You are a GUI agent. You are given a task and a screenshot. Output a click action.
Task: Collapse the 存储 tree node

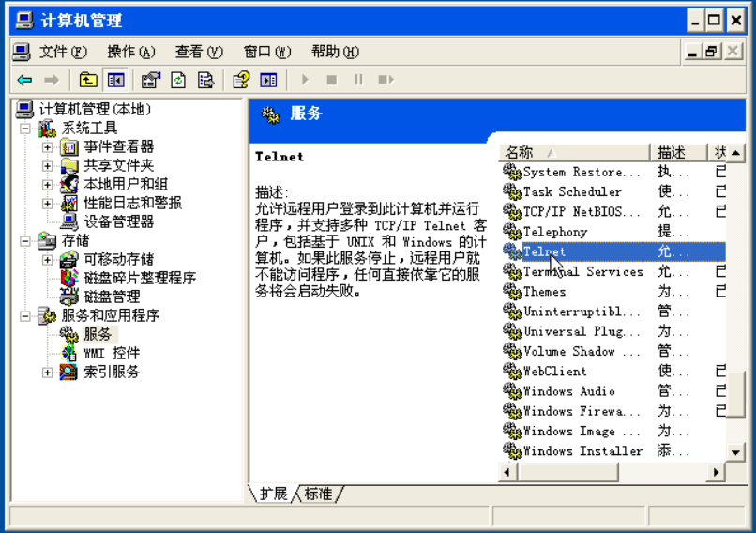(25, 241)
